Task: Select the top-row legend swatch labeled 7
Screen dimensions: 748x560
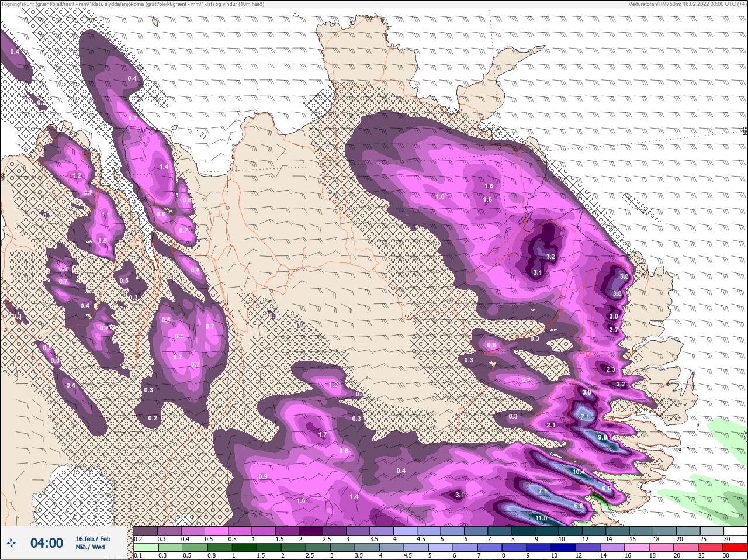Action: click(500, 531)
